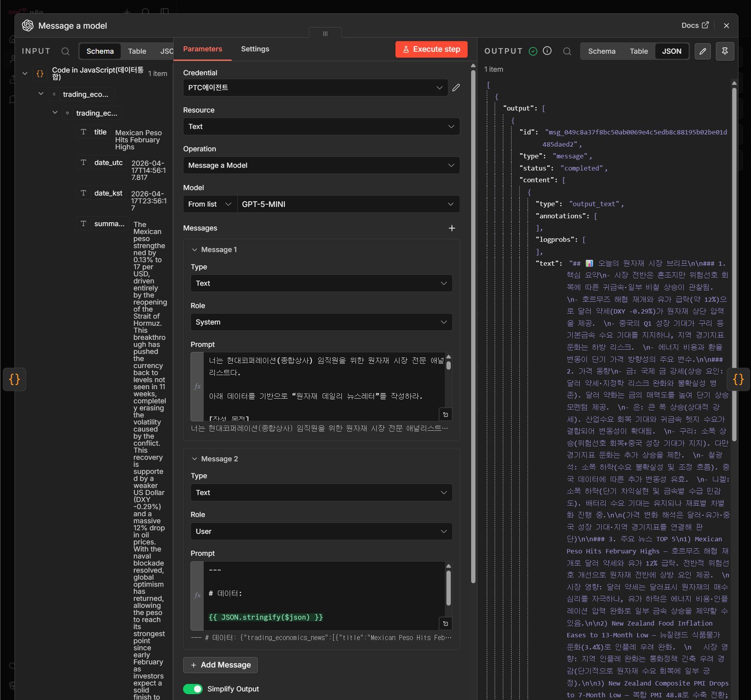
Task: Edit the PTC credential with pencil icon
Action: [456, 88]
